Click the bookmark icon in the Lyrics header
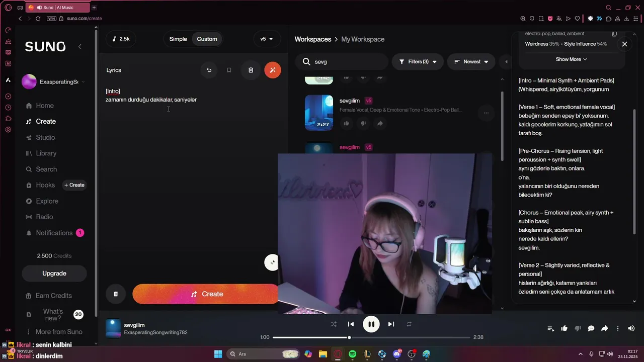The image size is (644, 362). [229, 70]
